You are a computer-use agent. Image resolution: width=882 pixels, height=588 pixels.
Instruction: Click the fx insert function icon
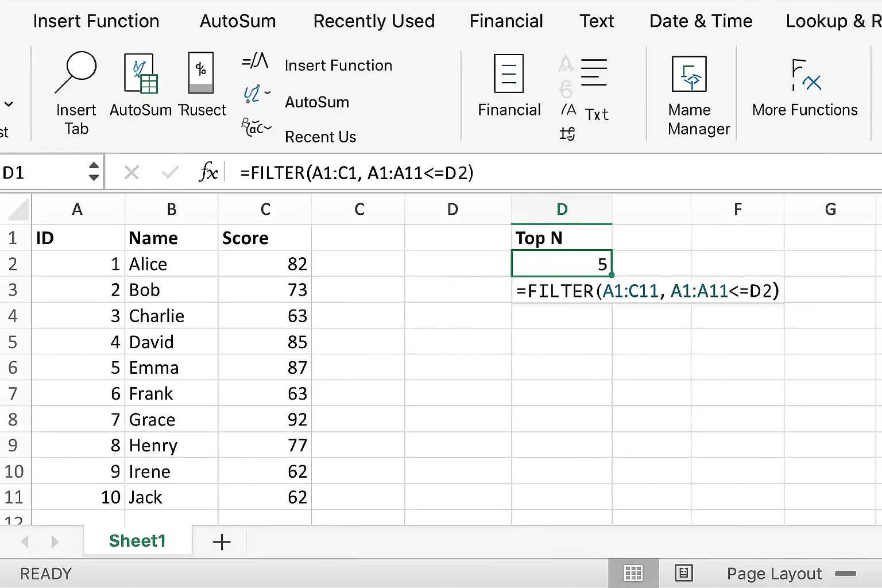pos(208,172)
